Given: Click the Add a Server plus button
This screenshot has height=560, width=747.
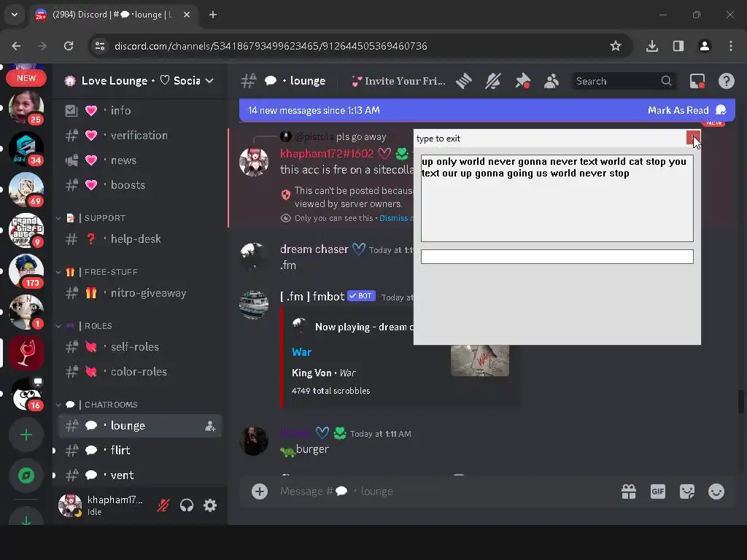Looking at the screenshot, I should pyautogui.click(x=26, y=435).
